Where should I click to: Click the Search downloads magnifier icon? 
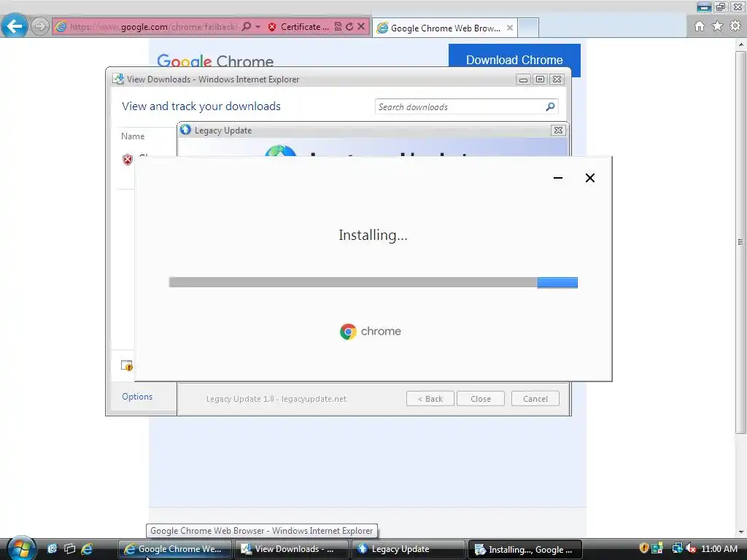pyautogui.click(x=550, y=106)
